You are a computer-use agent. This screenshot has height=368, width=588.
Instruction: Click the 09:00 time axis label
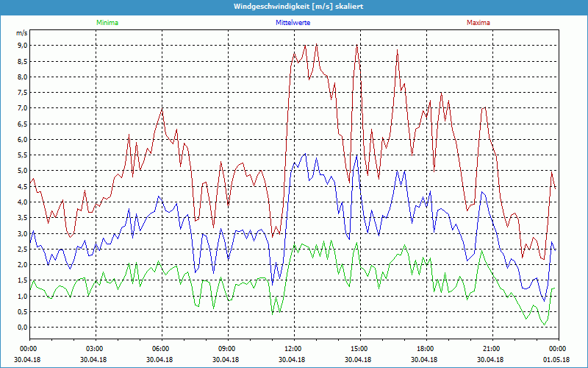(x=228, y=348)
